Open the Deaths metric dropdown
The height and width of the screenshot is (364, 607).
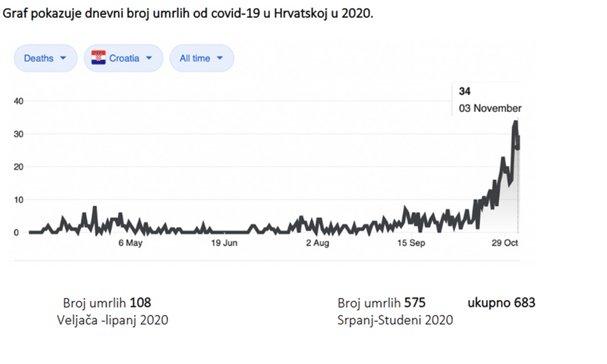coord(45,58)
